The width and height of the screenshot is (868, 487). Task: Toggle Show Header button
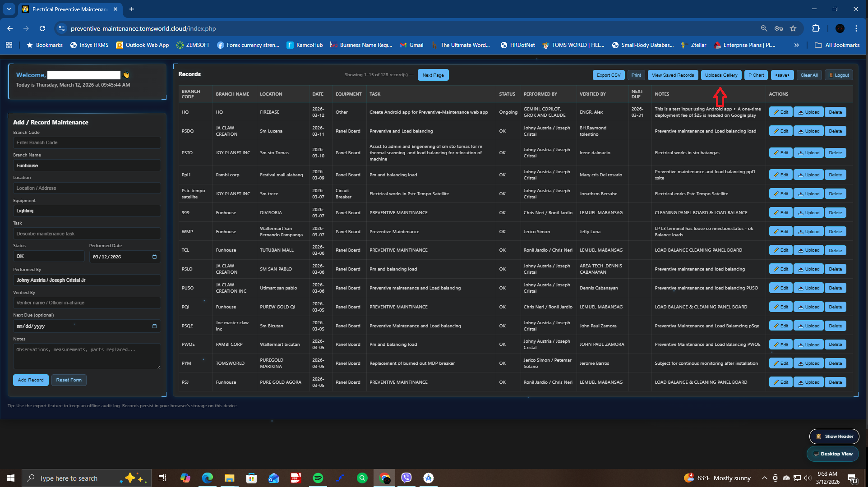coord(834,436)
